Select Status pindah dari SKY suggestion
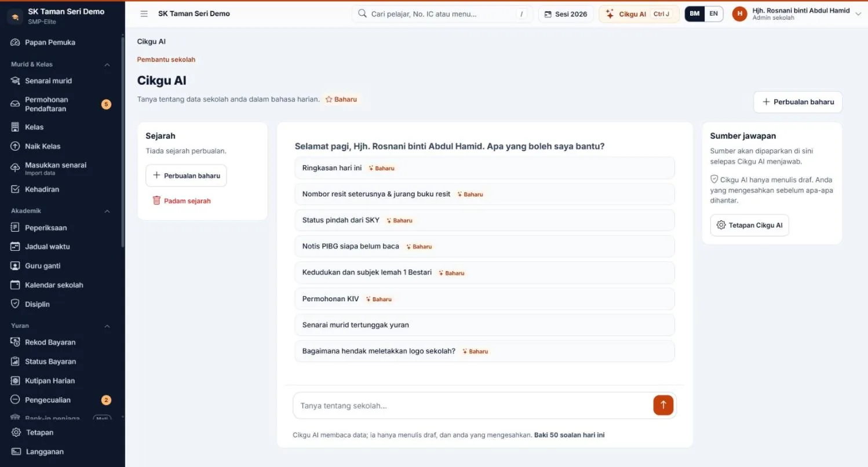868x467 pixels. click(484, 220)
